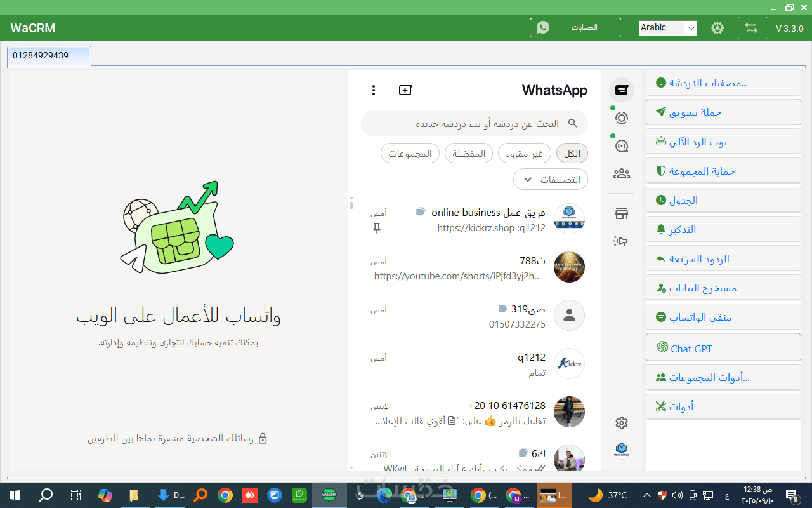Open مستخرج البيانات data extractor
This screenshot has width=812, height=508.
(x=723, y=288)
